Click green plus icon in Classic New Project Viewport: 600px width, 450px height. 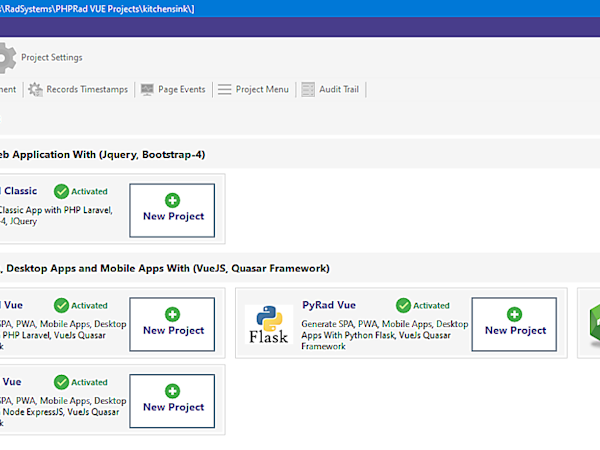pos(172,200)
